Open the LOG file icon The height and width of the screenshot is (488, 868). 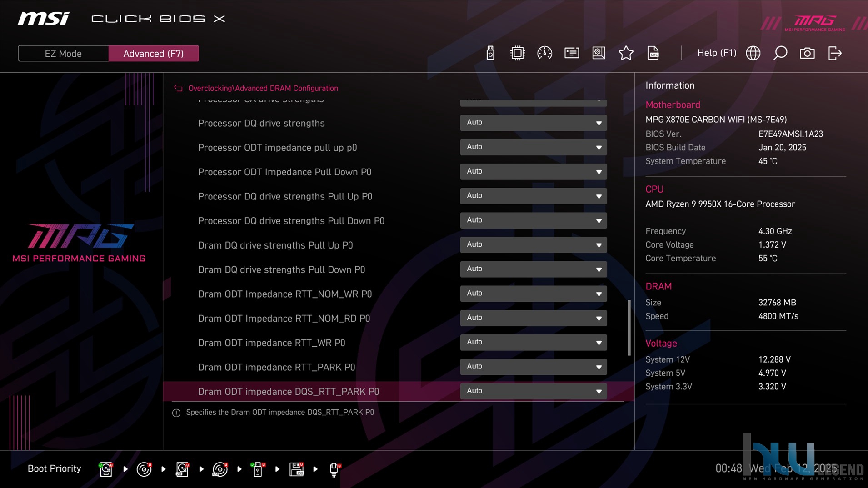[653, 53]
